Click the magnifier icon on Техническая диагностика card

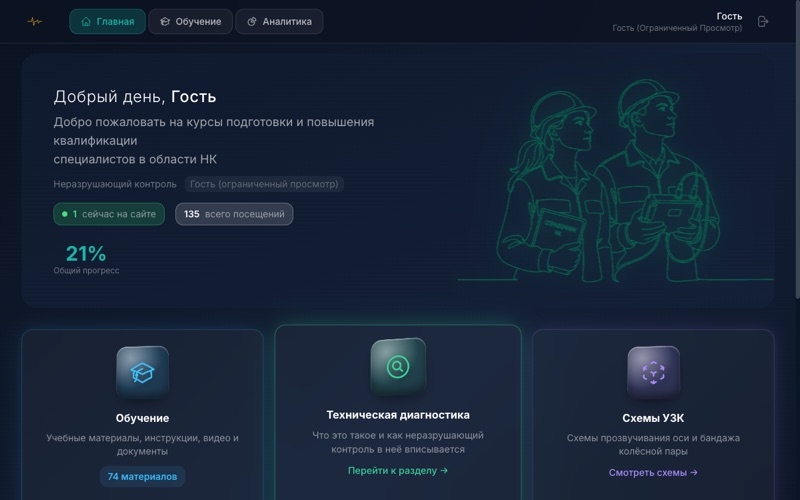point(398,366)
